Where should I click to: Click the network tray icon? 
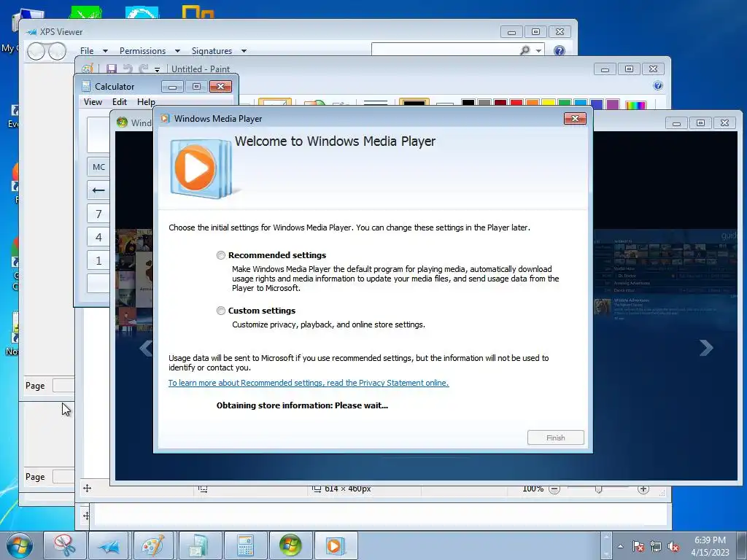656,547
